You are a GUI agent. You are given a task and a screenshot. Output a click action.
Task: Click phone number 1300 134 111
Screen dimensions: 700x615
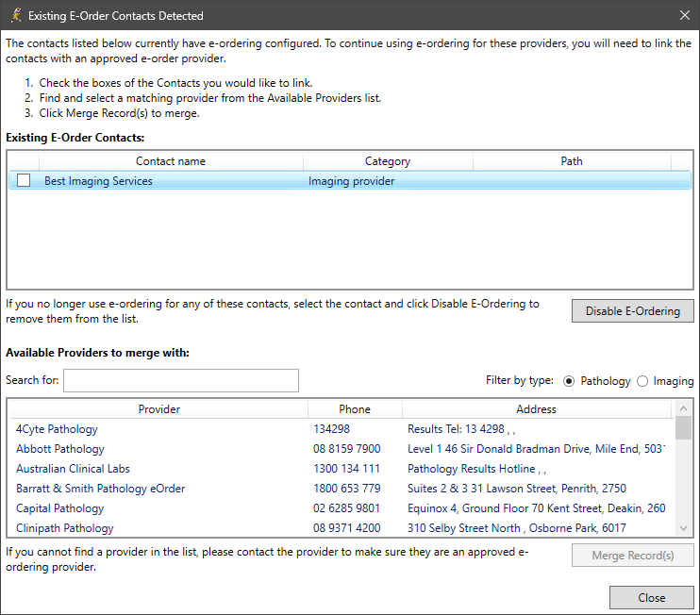point(346,469)
